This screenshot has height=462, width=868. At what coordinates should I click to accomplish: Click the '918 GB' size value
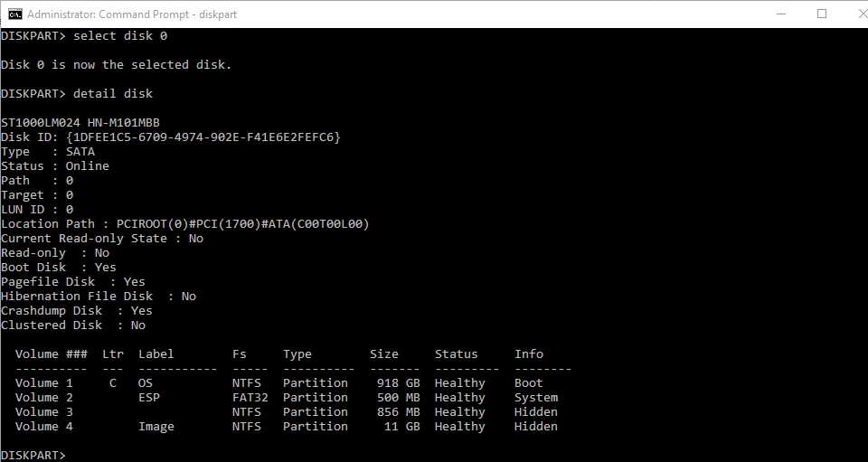pyautogui.click(x=399, y=382)
